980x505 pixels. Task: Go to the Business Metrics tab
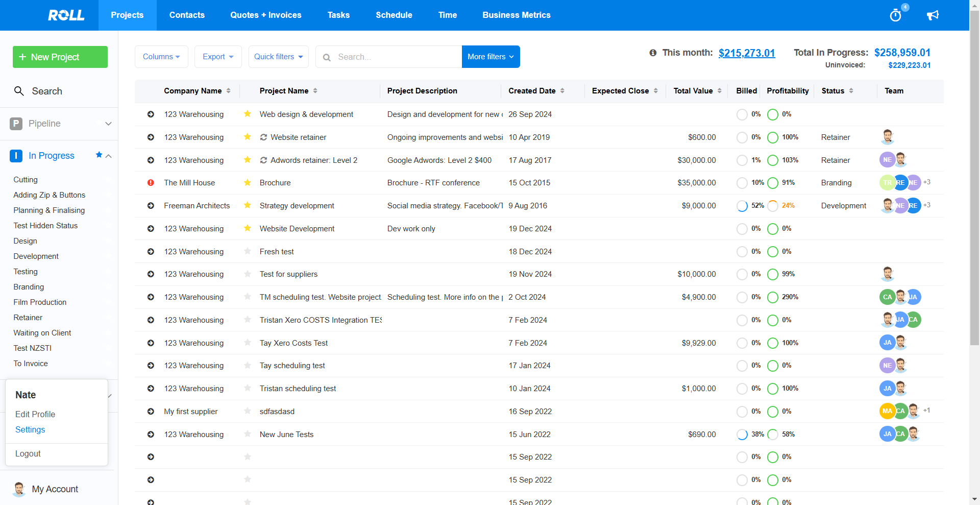516,15
